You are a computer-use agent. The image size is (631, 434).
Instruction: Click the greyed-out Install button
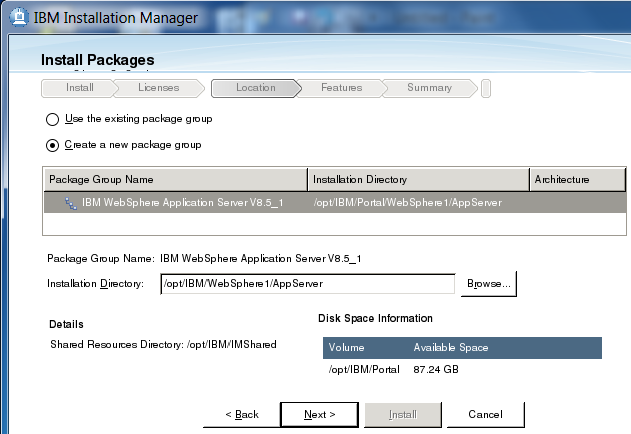tap(403, 414)
